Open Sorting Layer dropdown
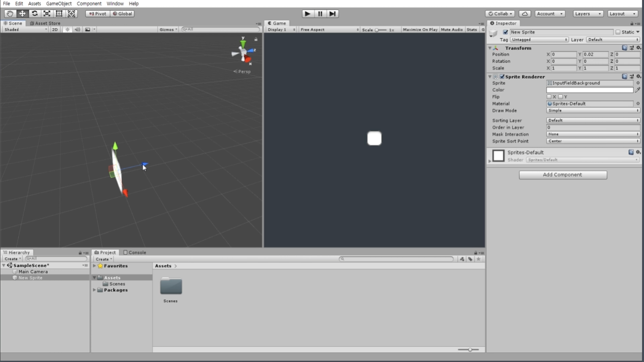The width and height of the screenshot is (644, 362). click(x=593, y=120)
